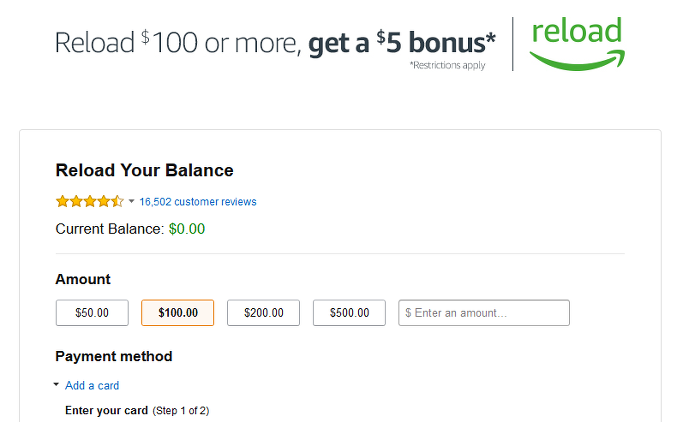
Task: Click the first gold rating star
Action: coord(63,201)
